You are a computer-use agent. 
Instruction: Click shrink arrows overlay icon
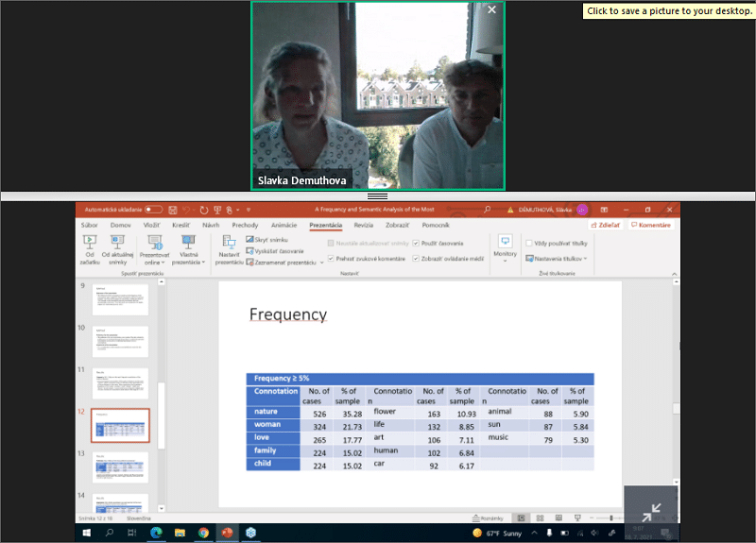pyautogui.click(x=650, y=513)
